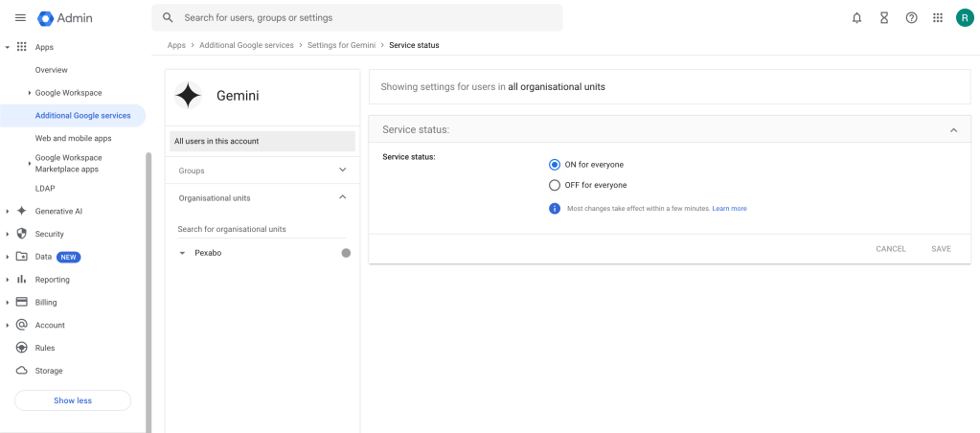Click the Gemini star logo

pos(188,96)
